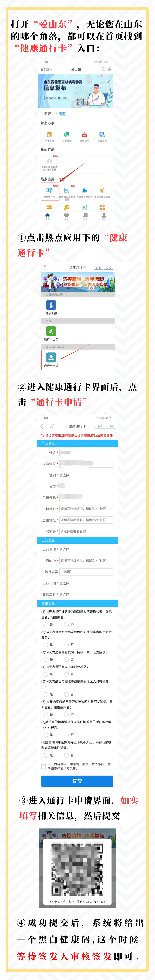
Task: Check the 以上内容属实 agreement checkbox
Action: pos(43,767)
